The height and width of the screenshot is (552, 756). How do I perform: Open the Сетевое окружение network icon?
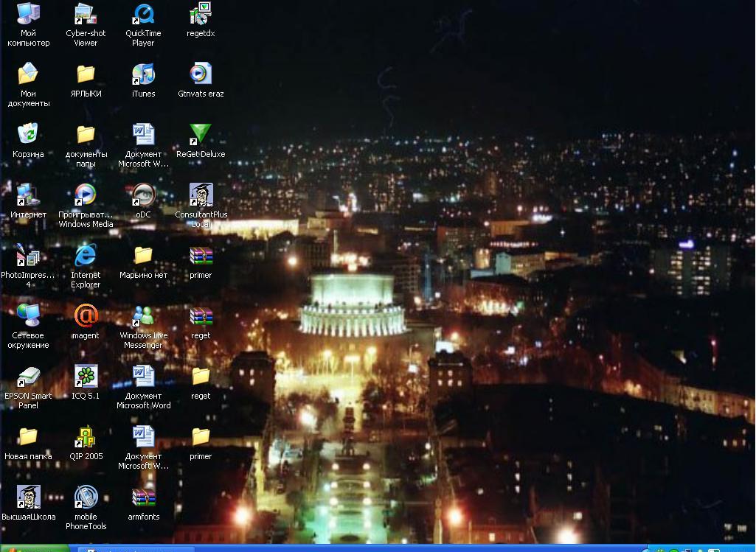click(28, 316)
